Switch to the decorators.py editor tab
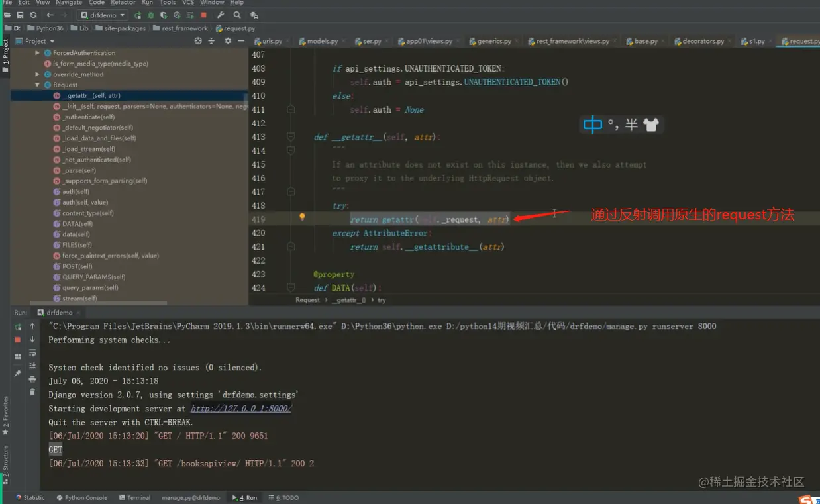The width and height of the screenshot is (820, 504). click(703, 41)
